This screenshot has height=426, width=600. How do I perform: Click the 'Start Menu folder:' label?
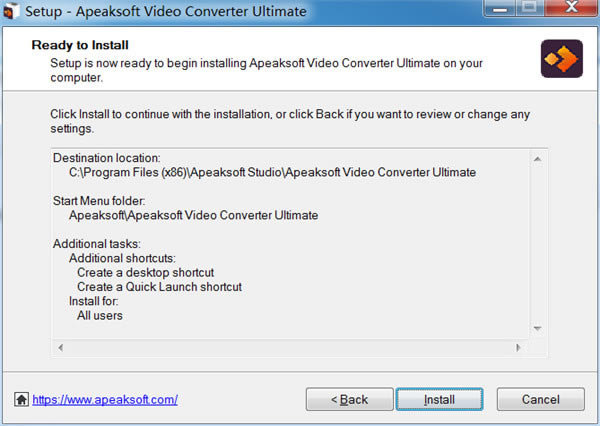click(99, 201)
